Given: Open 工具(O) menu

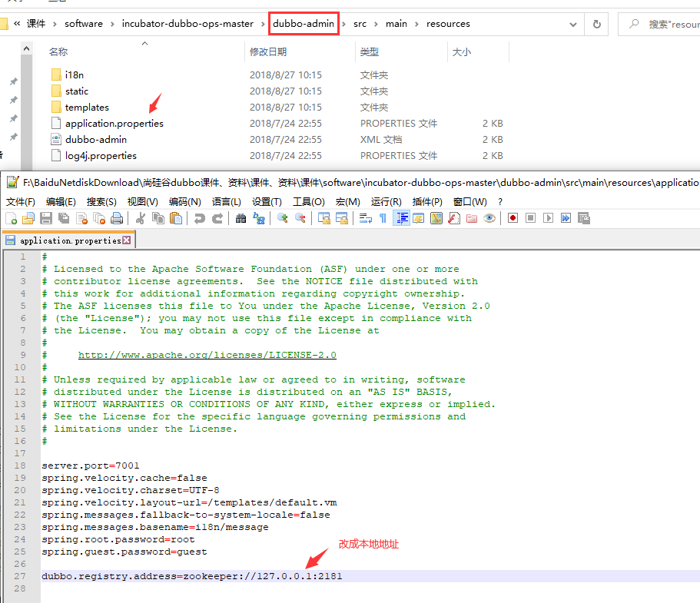Looking at the screenshot, I should coord(308,202).
